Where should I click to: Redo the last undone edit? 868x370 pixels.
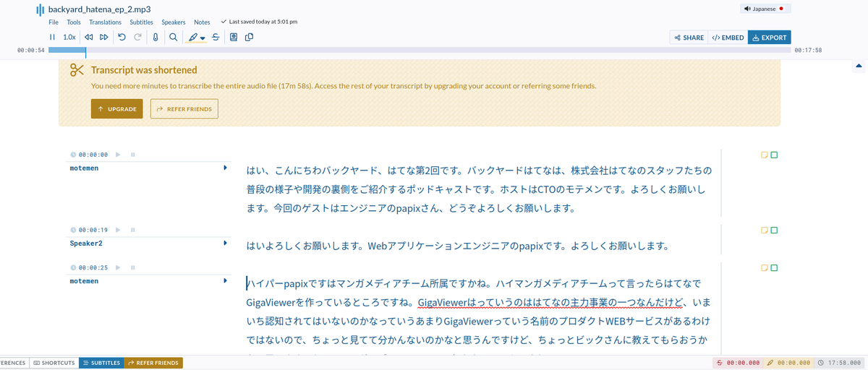[x=137, y=37]
